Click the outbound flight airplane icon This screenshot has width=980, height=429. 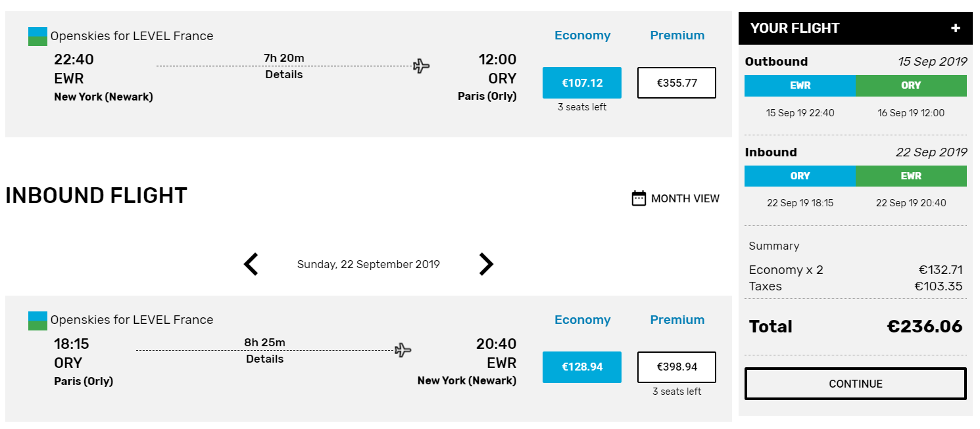coord(421,66)
